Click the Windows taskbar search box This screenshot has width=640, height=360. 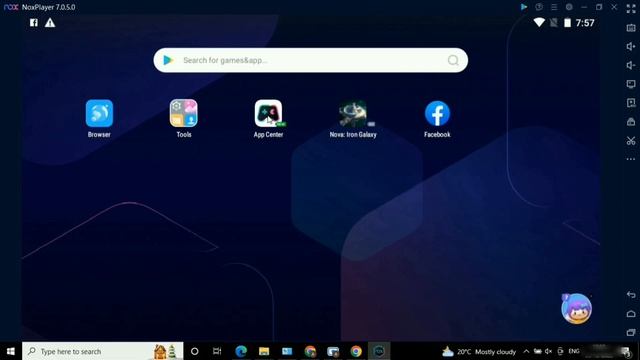[x=102, y=351]
